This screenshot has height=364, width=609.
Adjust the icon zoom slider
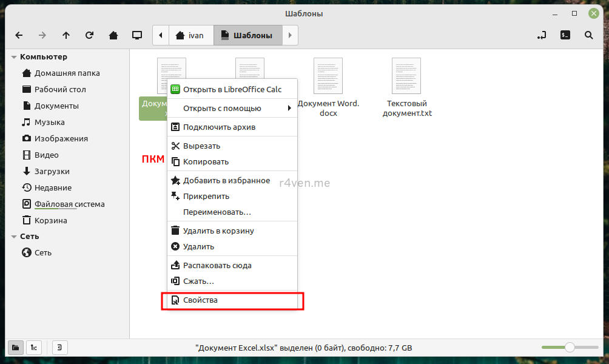pos(570,348)
